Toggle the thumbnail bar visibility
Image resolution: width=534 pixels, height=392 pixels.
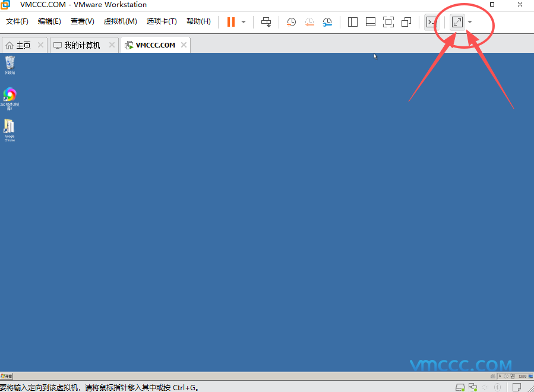[x=370, y=22]
